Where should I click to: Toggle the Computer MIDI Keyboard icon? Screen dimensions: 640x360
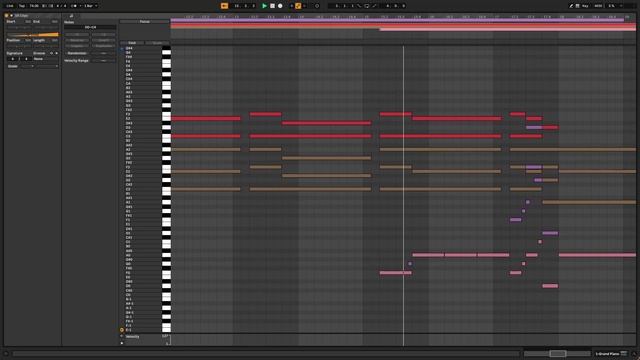(x=577, y=6)
